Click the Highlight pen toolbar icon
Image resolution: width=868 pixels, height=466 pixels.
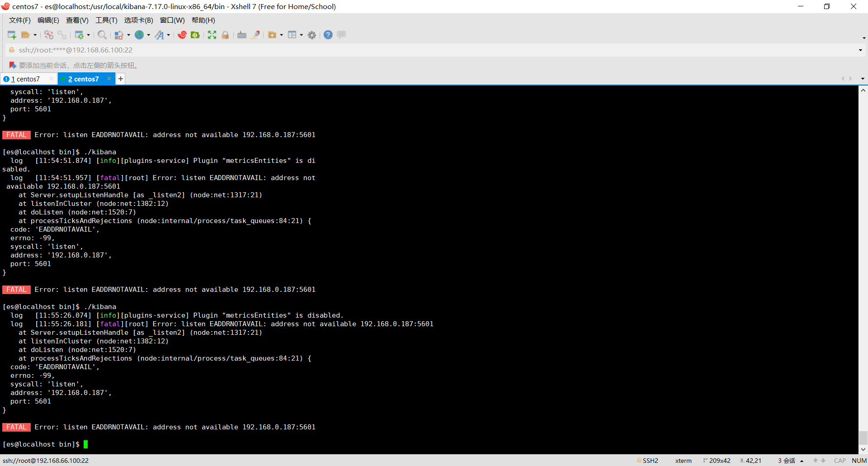coord(255,35)
